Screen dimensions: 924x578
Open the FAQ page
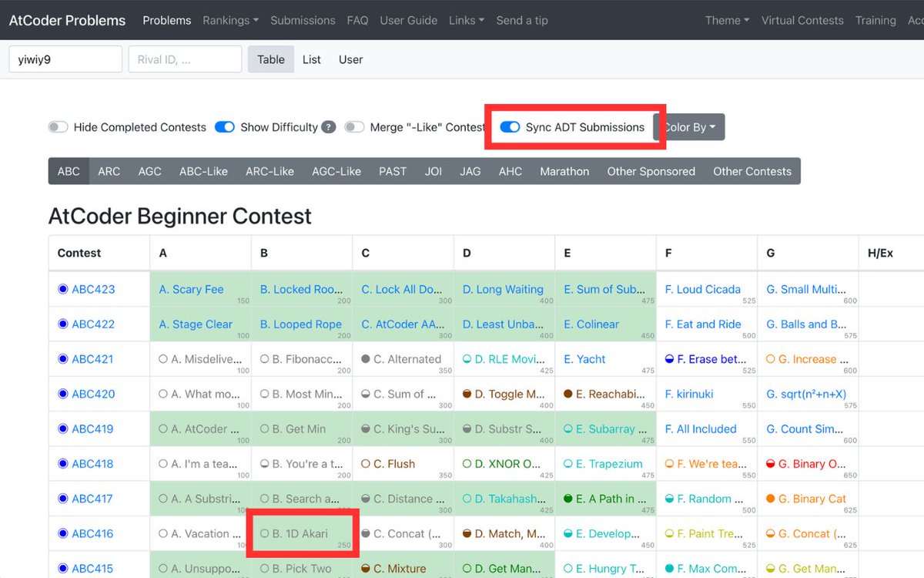click(357, 21)
